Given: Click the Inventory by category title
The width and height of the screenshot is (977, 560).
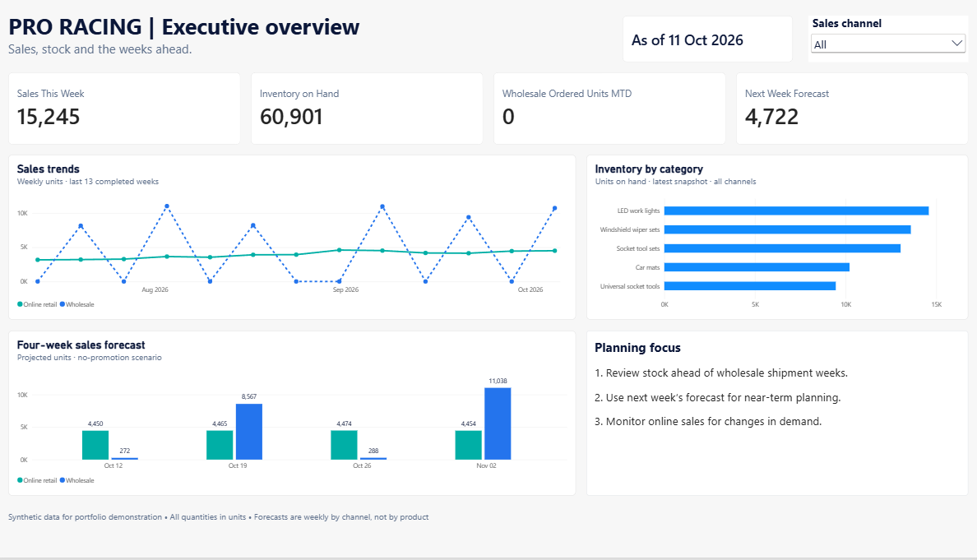Looking at the screenshot, I should [649, 169].
